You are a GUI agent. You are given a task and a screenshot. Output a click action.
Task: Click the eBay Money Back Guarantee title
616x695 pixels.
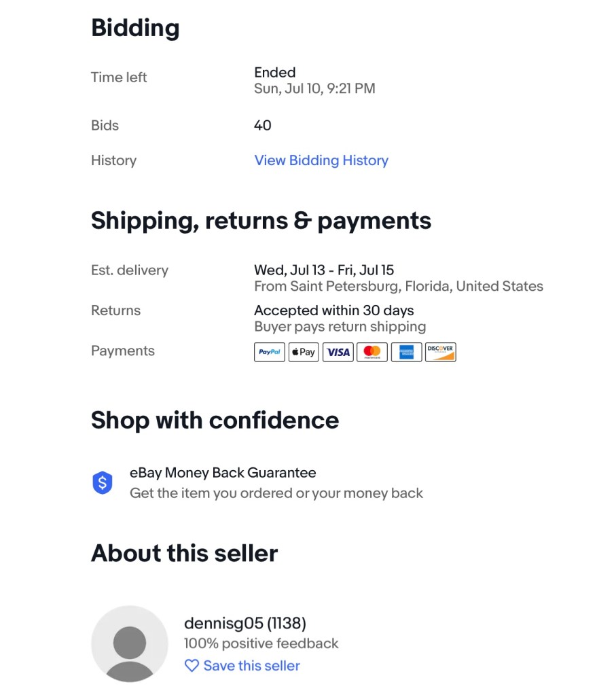223,472
